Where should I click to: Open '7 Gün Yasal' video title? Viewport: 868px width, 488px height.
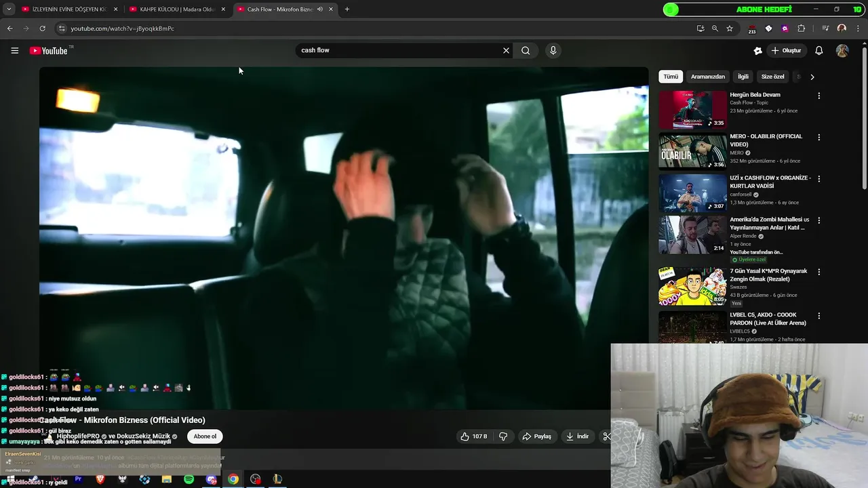click(x=768, y=274)
